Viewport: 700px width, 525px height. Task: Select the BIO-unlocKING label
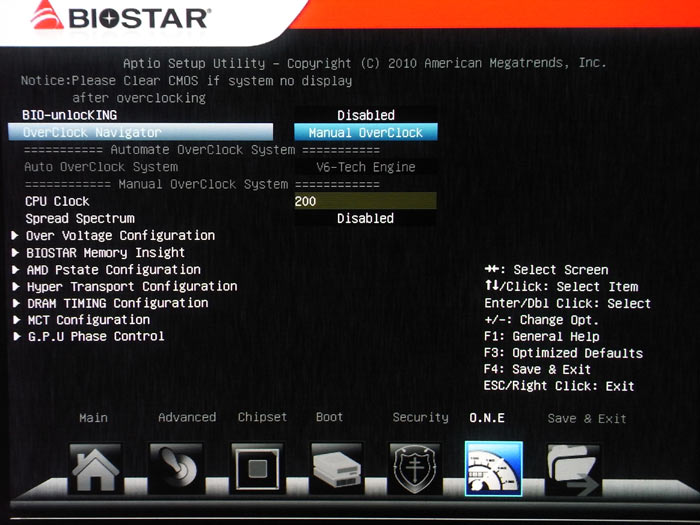pos(70,115)
